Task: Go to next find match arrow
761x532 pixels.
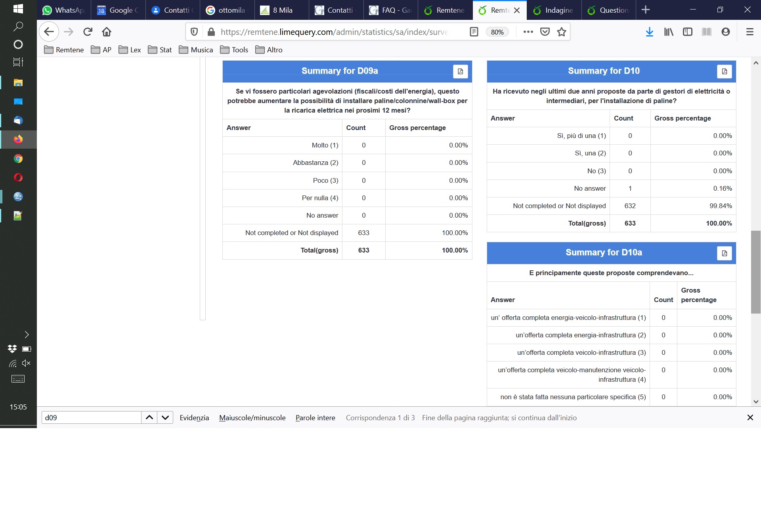Action: [165, 417]
